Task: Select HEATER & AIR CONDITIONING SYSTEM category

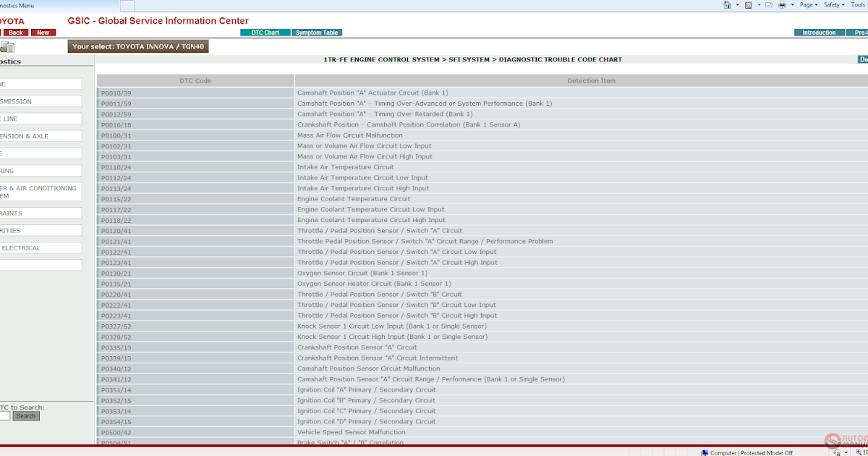Action: [x=41, y=192]
